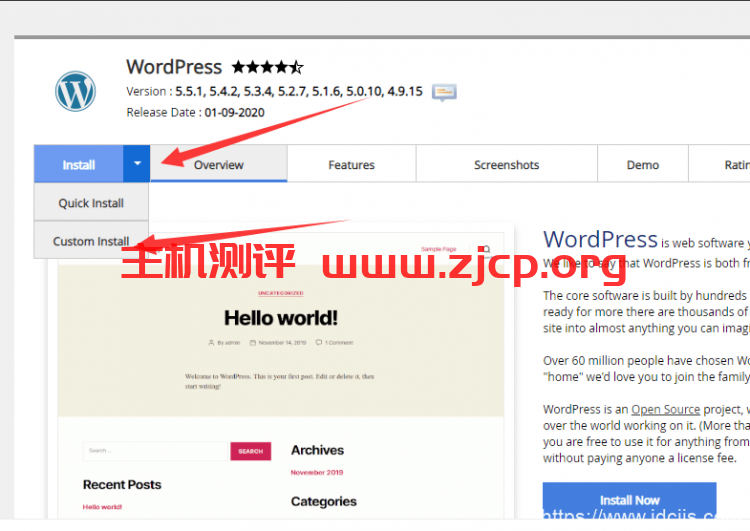Choose Custom Install from the menu
The image size is (750, 531).
pyautogui.click(x=91, y=241)
